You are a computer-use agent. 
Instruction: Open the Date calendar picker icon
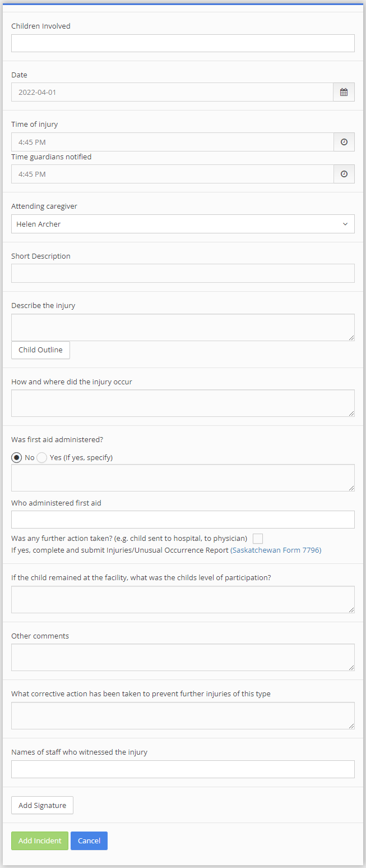[344, 92]
